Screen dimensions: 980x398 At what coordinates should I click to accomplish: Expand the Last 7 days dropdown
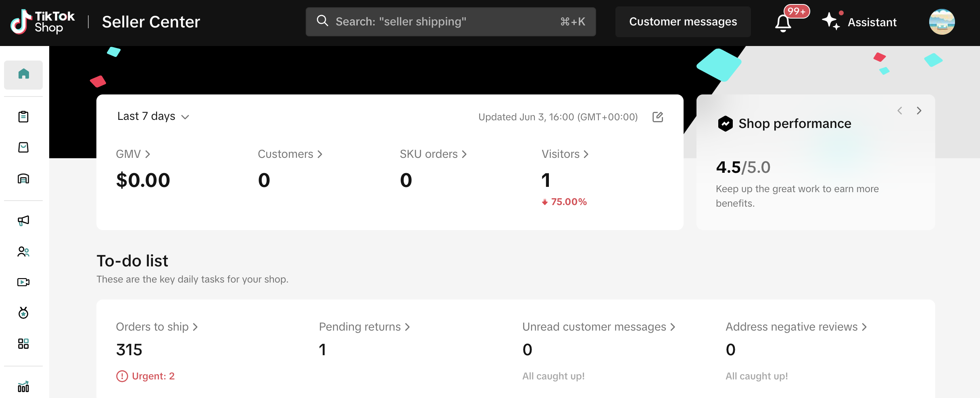tap(153, 117)
